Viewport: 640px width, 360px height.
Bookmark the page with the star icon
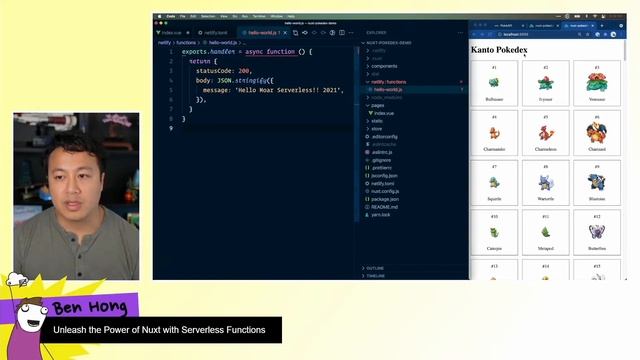[x=588, y=35]
